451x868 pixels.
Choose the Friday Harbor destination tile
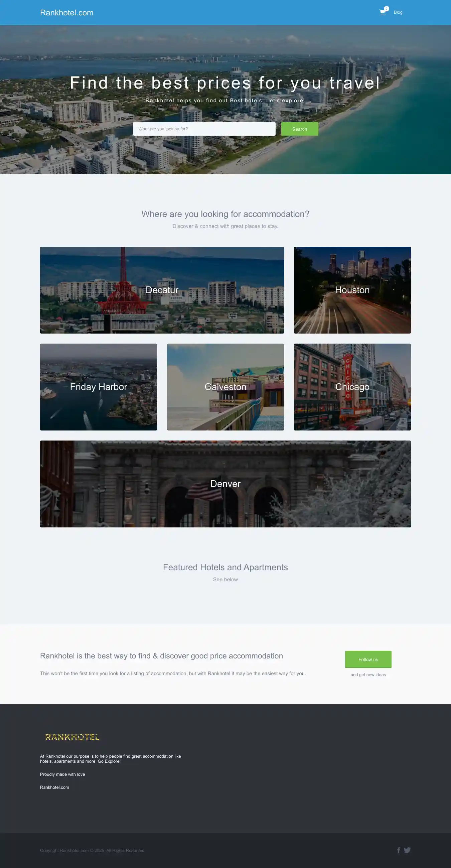(98, 387)
